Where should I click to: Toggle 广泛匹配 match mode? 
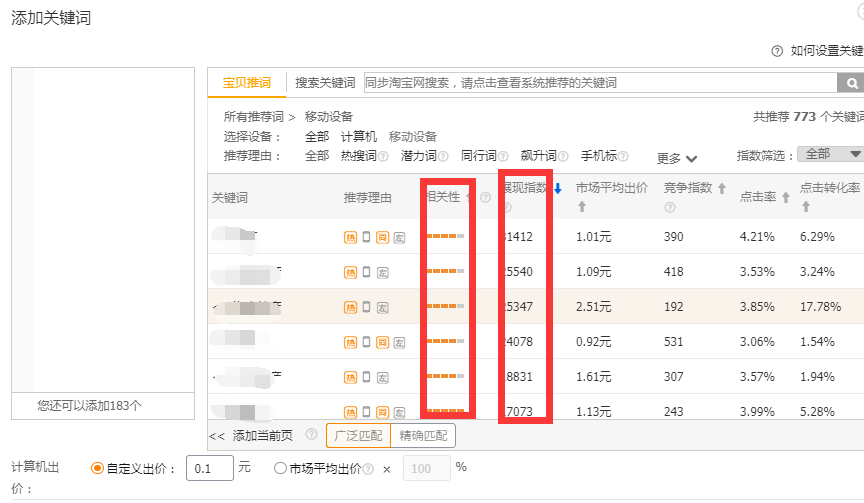click(x=358, y=436)
